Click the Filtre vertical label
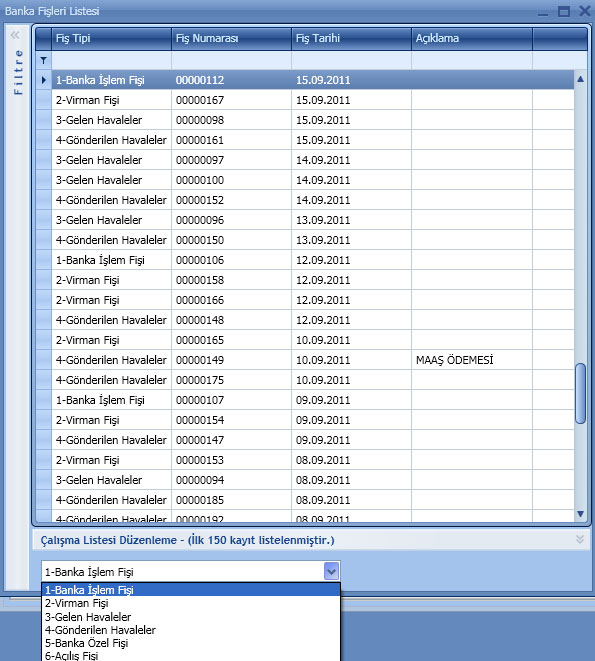 click(18, 72)
